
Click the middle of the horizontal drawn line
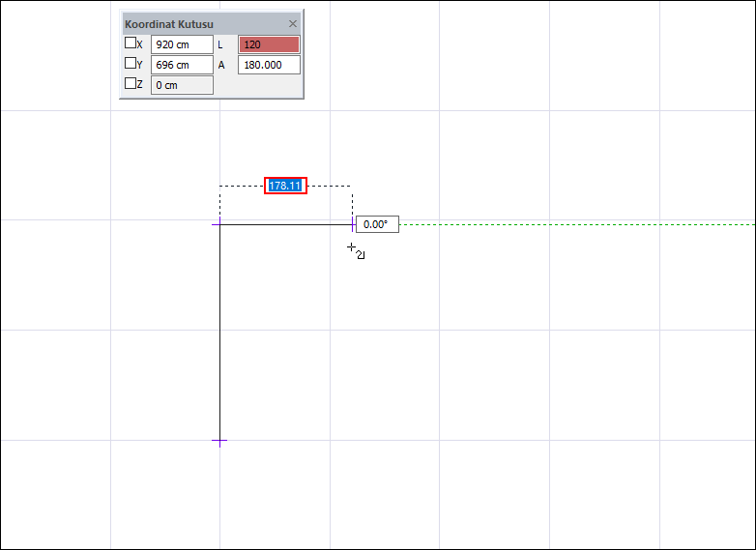pyautogui.click(x=285, y=224)
